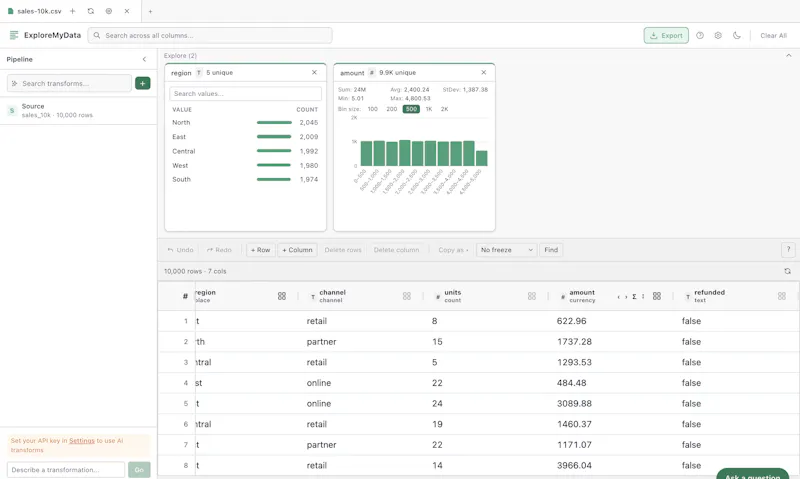Click the Go button
The height and width of the screenshot is (479, 800).
[139, 470]
